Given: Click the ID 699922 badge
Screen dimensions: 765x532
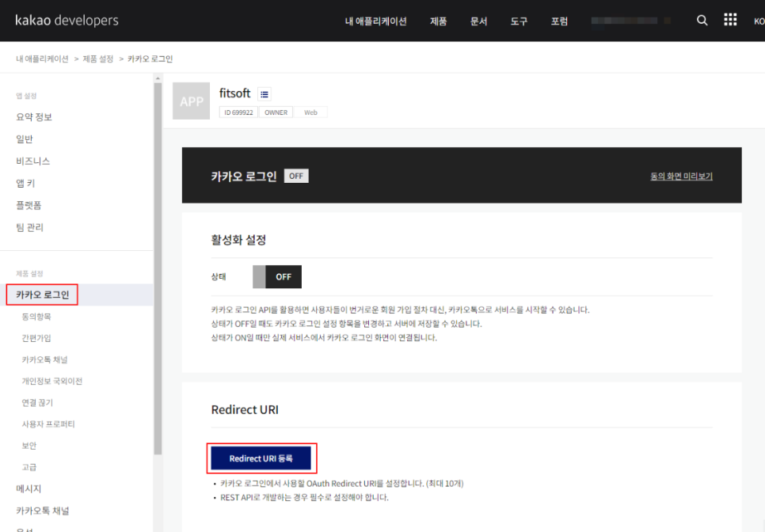Looking at the screenshot, I should (x=238, y=112).
